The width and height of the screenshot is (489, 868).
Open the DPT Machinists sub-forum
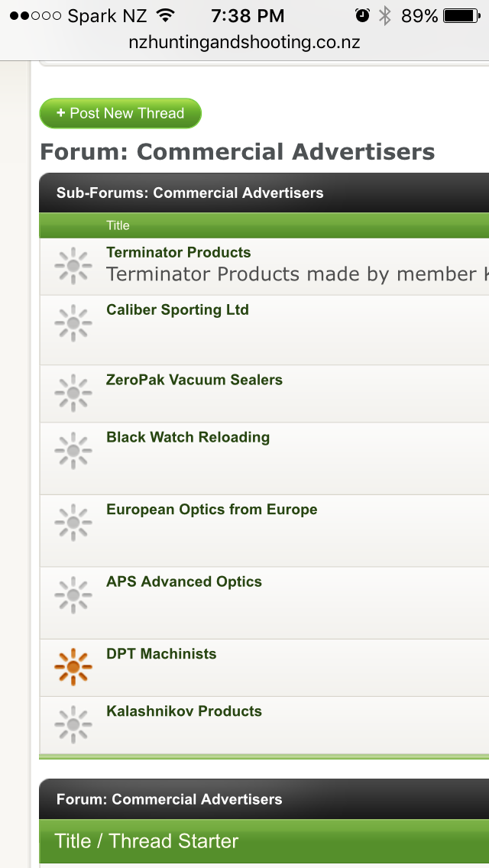(161, 654)
